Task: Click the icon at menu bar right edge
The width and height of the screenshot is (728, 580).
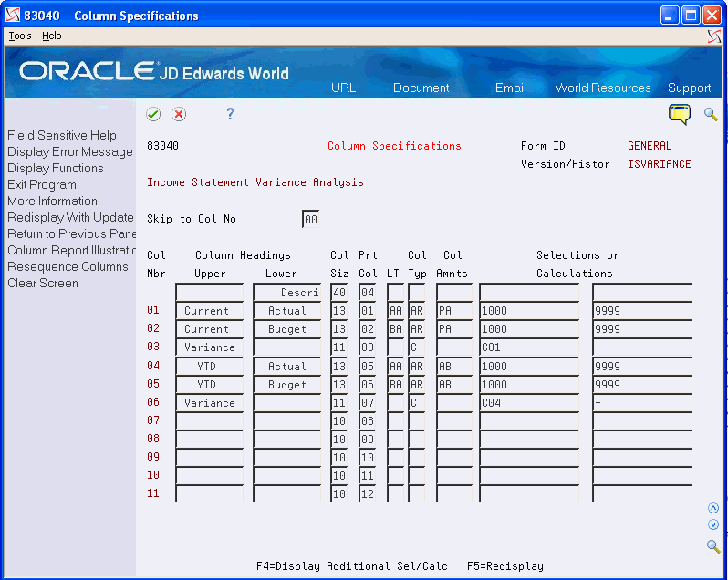Action: point(714,36)
